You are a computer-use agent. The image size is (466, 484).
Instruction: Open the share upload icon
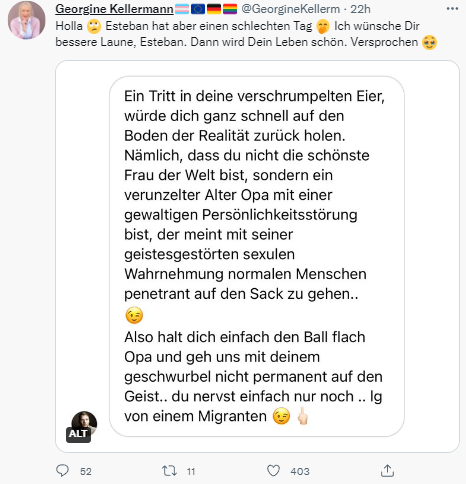(x=387, y=471)
